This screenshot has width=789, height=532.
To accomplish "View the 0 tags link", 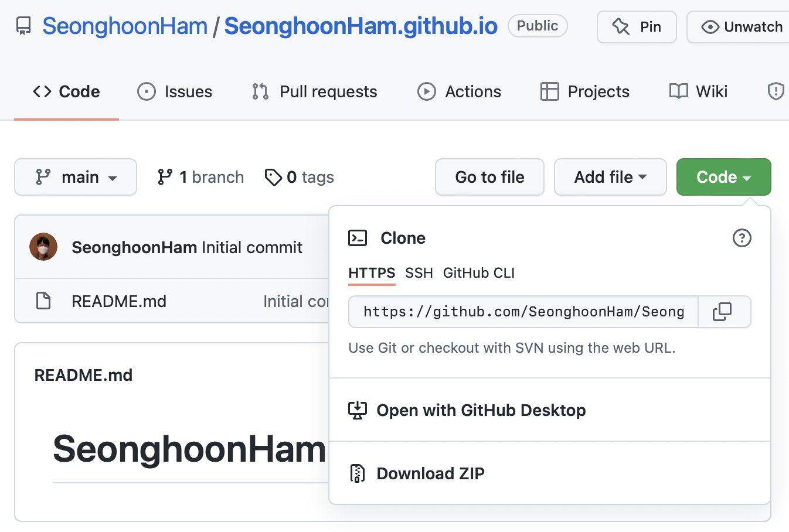I will (299, 177).
